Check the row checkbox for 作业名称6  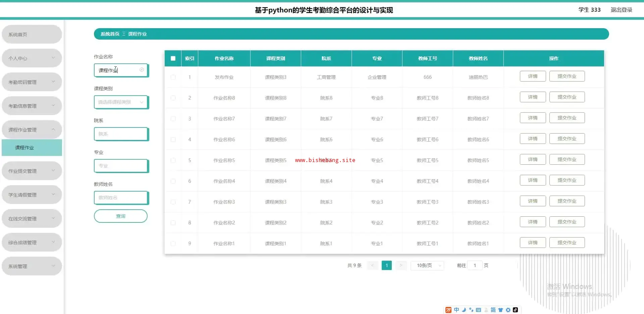click(173, 140)
